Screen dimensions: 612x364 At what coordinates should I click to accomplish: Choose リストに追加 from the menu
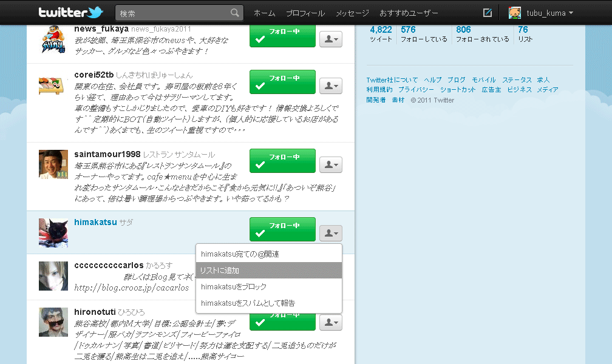269,271
